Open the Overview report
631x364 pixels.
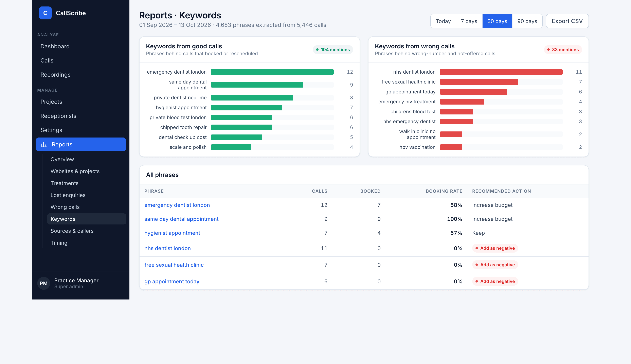coord(87,159)
